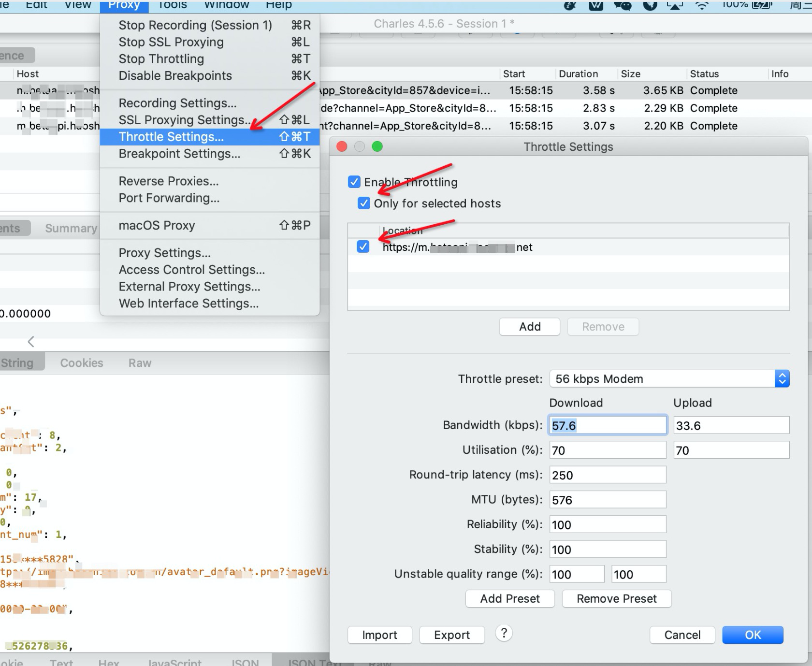This screenshot has width=812, height=666.
Task: Switch to the Summary tab
Action: coord(71,228)
